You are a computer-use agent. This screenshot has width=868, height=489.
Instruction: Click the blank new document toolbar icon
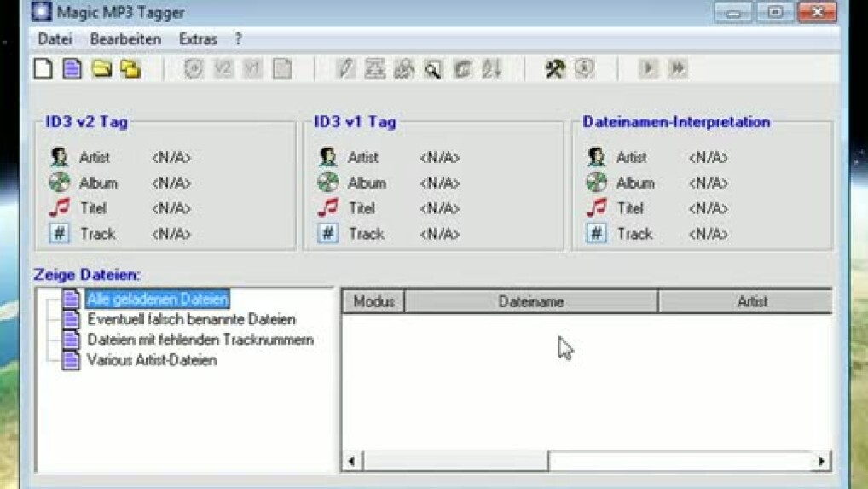coord(43,69)
